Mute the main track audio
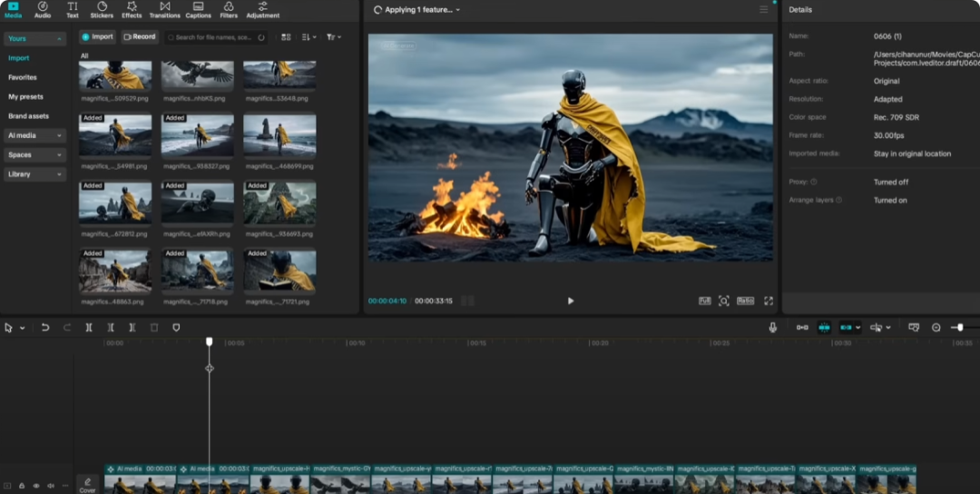980x494 pixels. coord(51,486)
